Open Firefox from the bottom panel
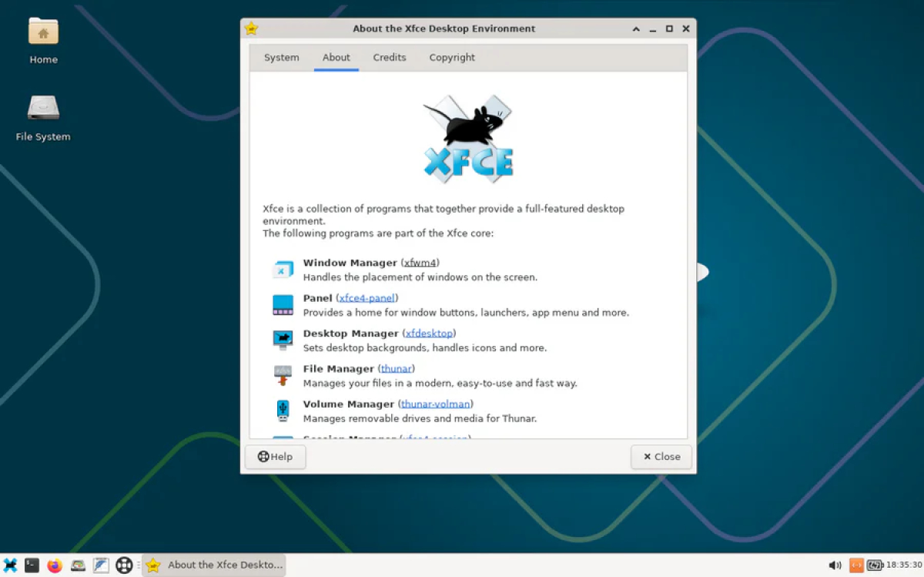Image resolution: width=924 pixels, height=577 pixels. [55, 565]
